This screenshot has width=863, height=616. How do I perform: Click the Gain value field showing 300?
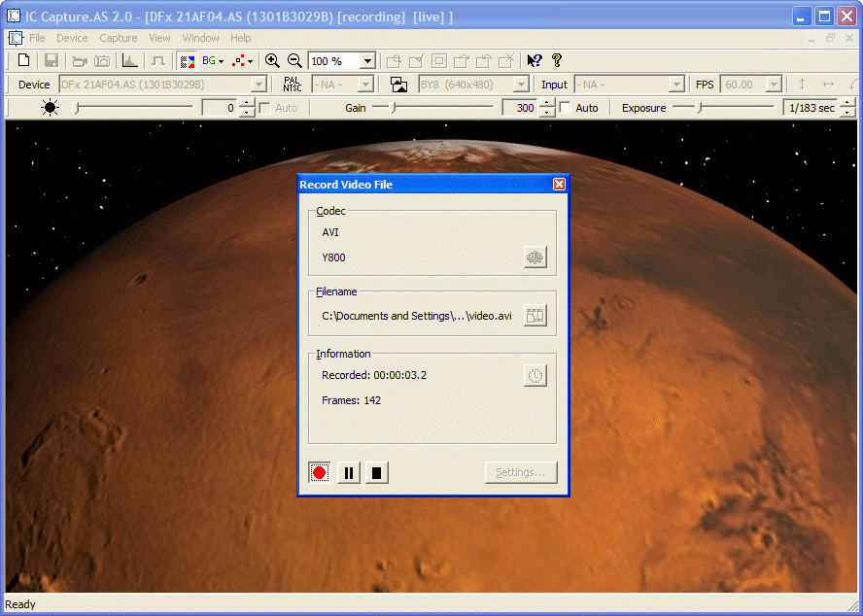tap(522, 108)
